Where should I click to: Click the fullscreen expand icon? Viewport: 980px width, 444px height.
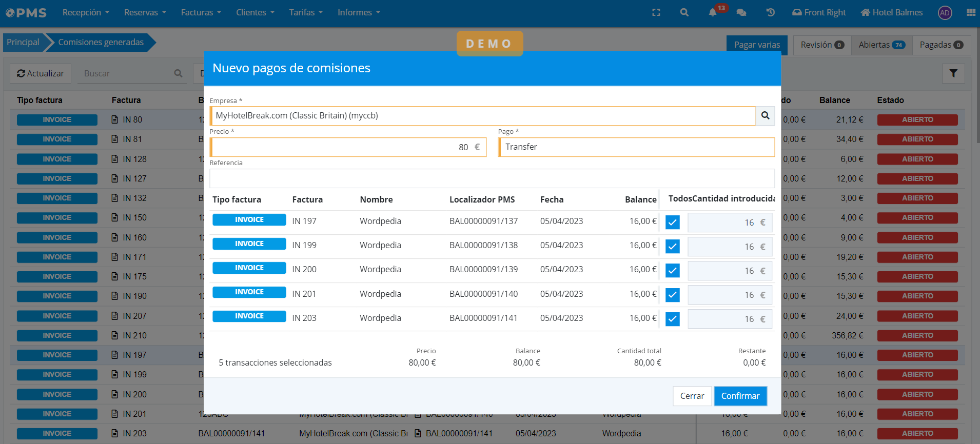coord(656,12)
